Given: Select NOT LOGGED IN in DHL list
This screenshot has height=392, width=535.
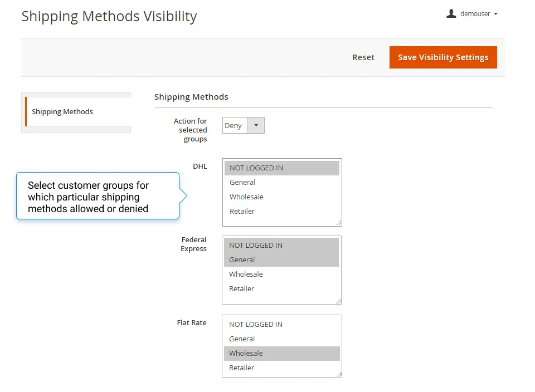Looking at the screenshot, I should pos(282,168).
